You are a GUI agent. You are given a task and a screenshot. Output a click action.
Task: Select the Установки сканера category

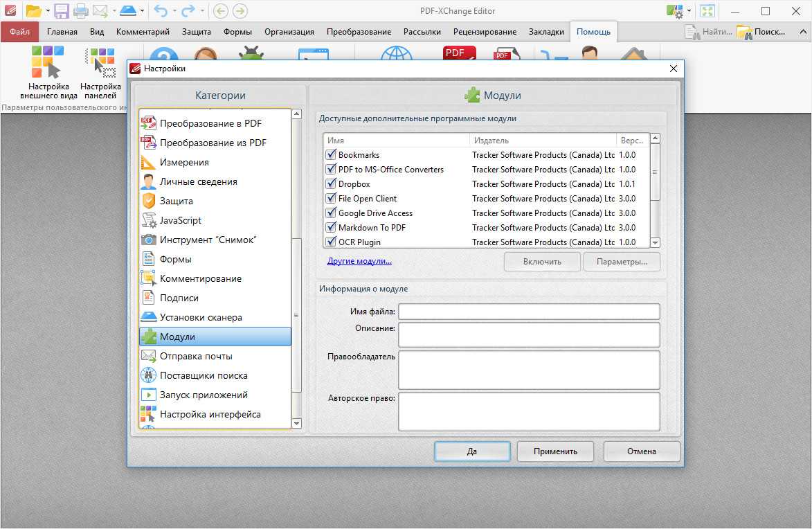[201, 317]
